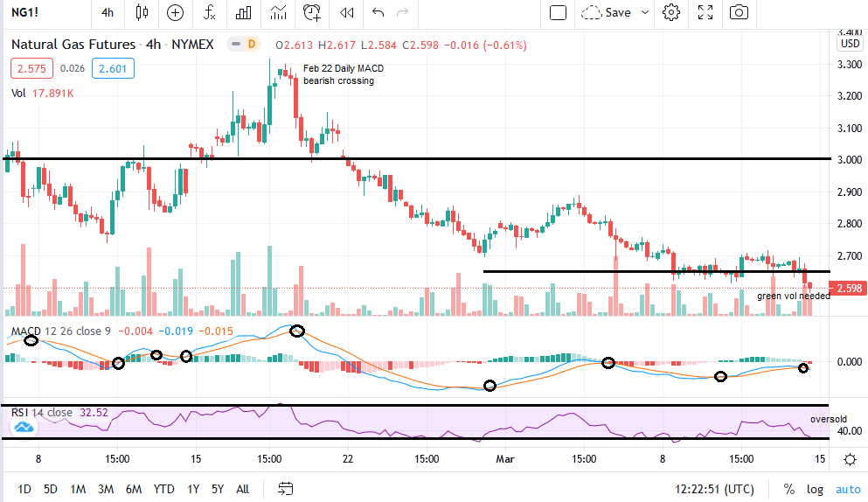Open the go-to-date calendar icon

[285, 489]
